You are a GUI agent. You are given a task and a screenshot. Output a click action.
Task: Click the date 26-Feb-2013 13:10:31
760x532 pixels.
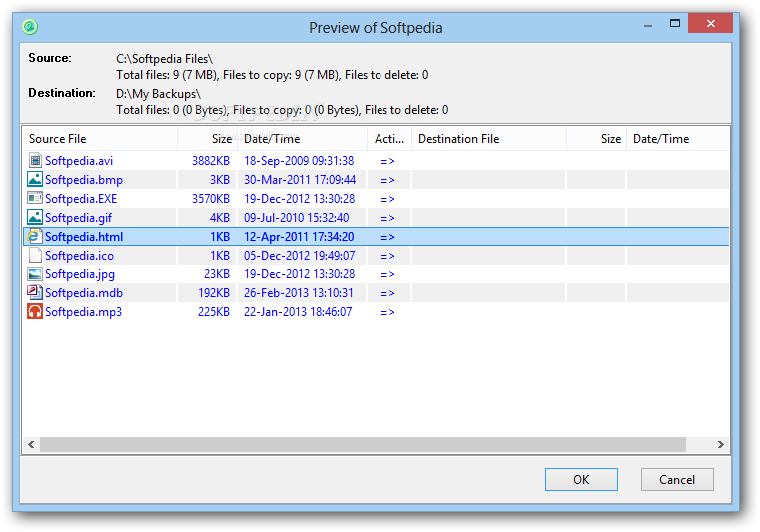(x=298, y=293)
